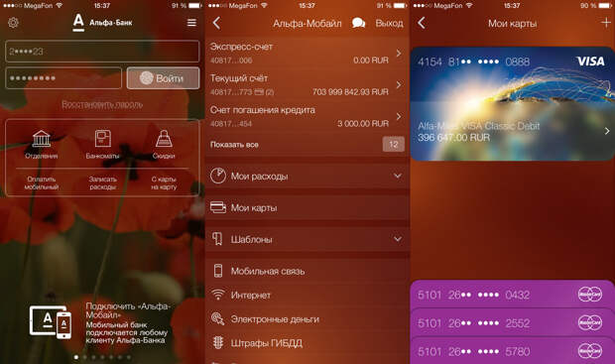Image resolution: width=615 pixels, height=364 pixels.
Task: Tap the Банкоматы ATM icon
Action: [x=103, y=139]
